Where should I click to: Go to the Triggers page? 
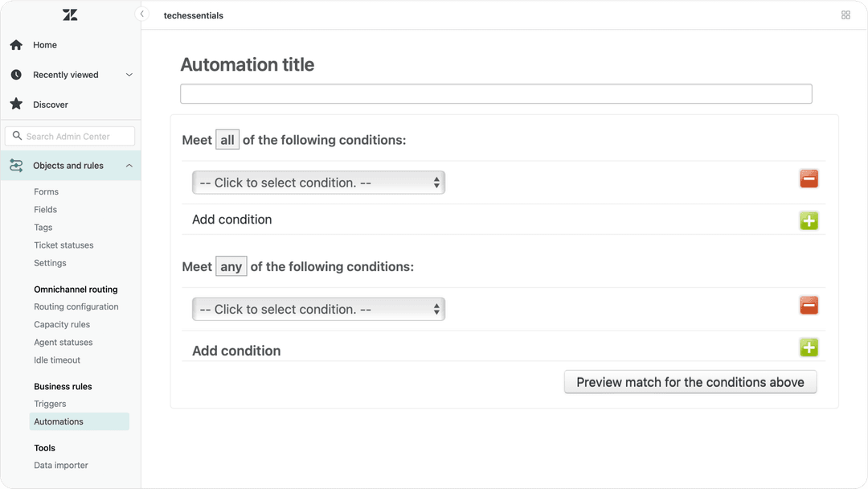pyautogui.click(x=50, y=403)
